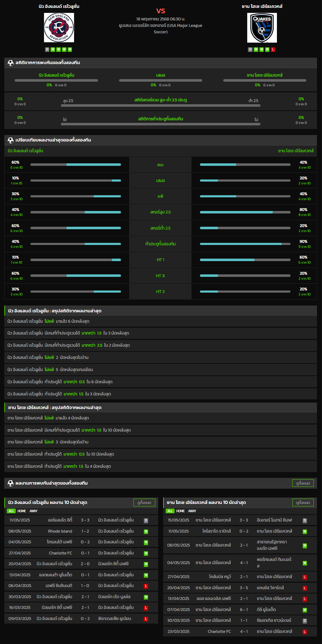Click the grey D form badge under New England logo
The image size is (322, 644).
pyautogui.click(x=47, y=49)
